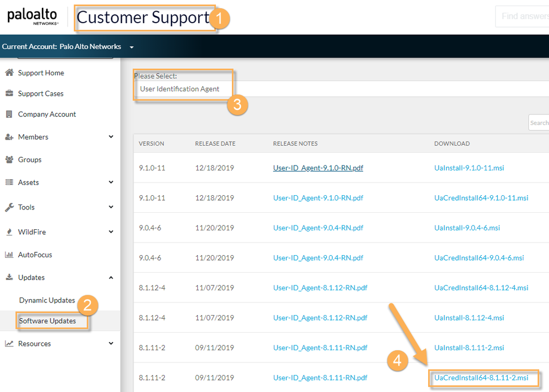Click the AutoFocus bar chart icon

coord(9,255)
